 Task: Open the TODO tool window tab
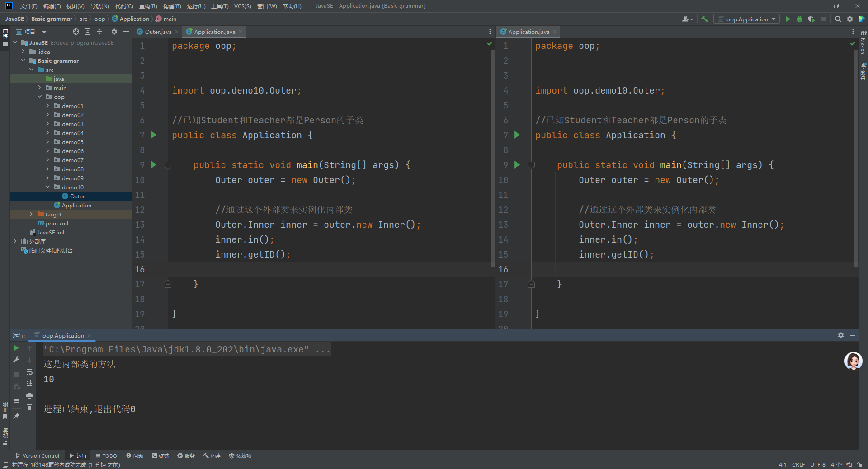point(106,455)
